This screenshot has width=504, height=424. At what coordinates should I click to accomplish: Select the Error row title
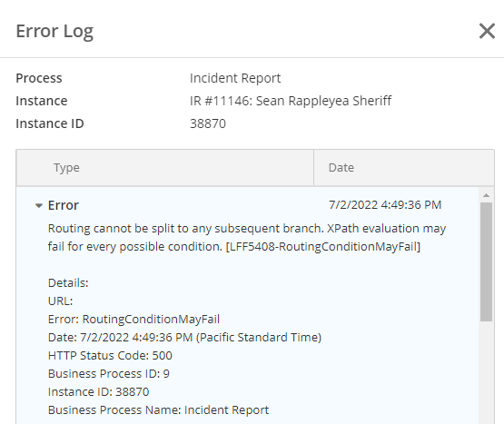pos(64,205)
